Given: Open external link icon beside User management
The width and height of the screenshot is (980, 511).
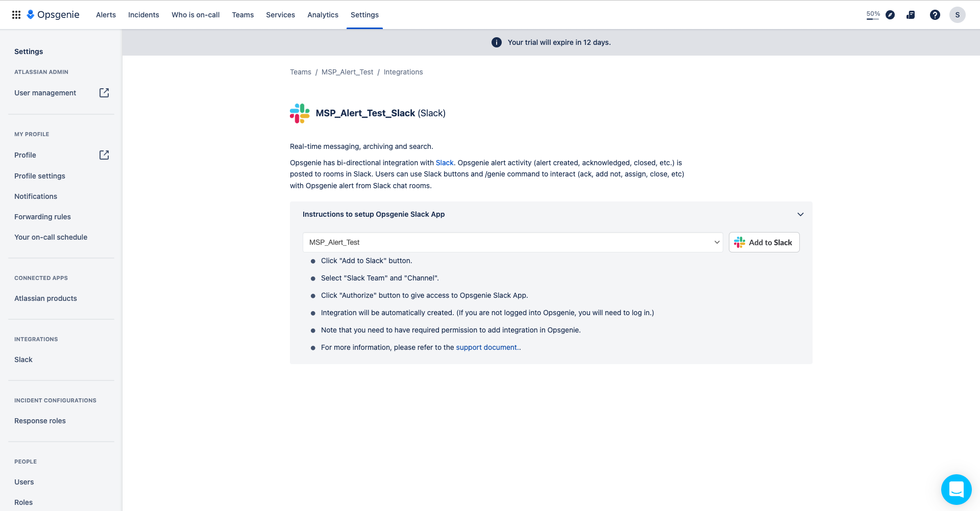Looking at the screenshot, I should (x=104, y=93).
